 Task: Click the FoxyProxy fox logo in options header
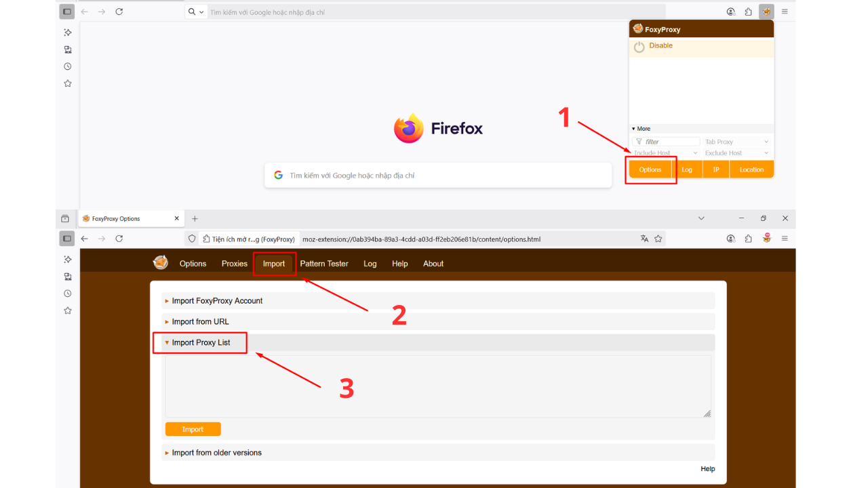point(160,262)
